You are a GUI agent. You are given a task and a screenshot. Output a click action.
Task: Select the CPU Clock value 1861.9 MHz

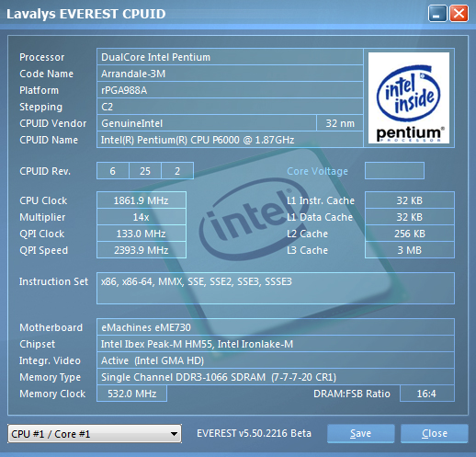point(142,200)
